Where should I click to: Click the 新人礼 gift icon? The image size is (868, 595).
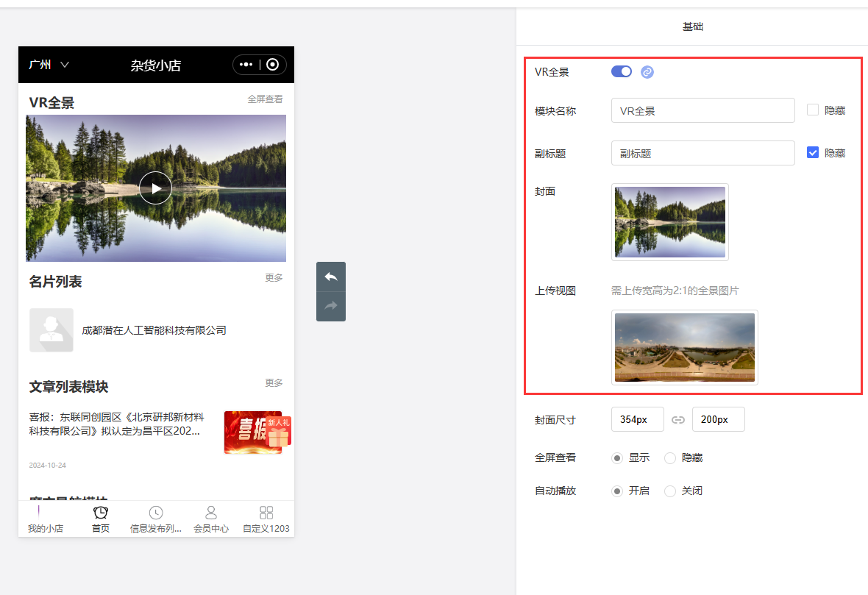pos(279,432)
